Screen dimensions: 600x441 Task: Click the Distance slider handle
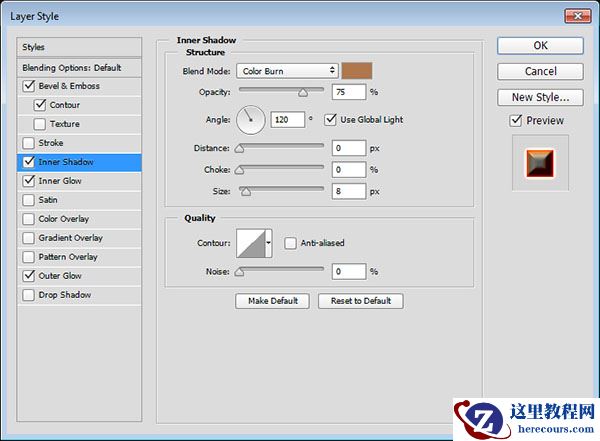coord(240,149)
